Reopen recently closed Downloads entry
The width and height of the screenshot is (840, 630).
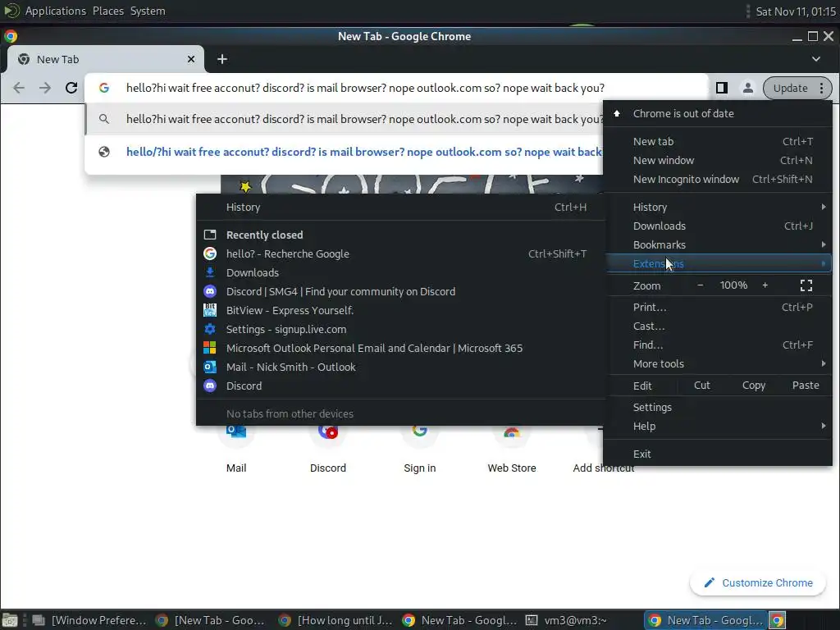[x=400, y=272]
